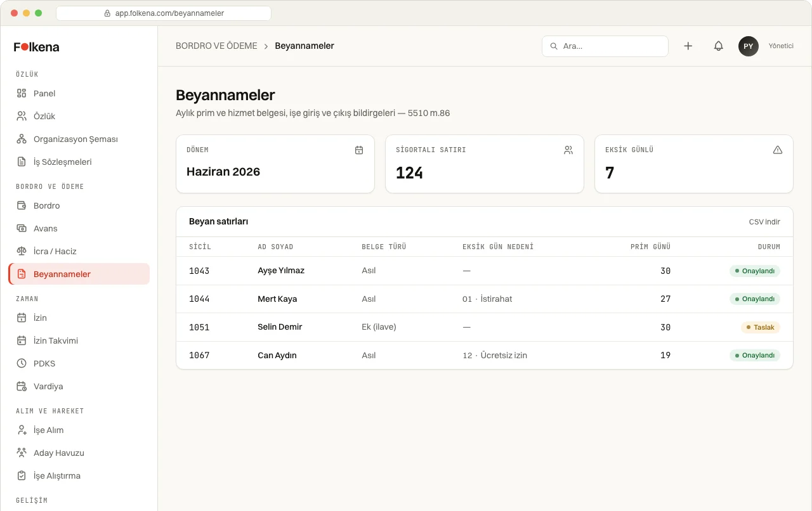The height and width of the screenshot is (511, 812).
Task: Click the name Ayşe Yılmaz
Action: [x=281, y=271]
